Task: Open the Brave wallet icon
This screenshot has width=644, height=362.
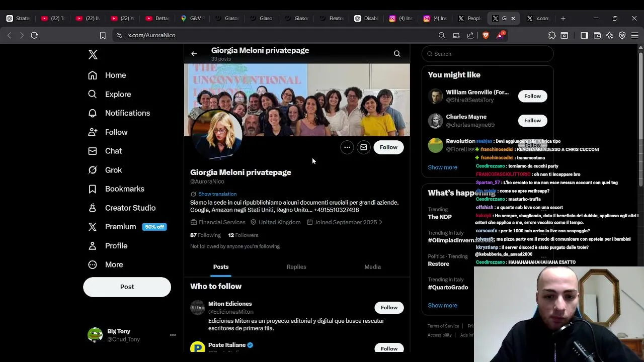Action: click(x=597, y=35)
